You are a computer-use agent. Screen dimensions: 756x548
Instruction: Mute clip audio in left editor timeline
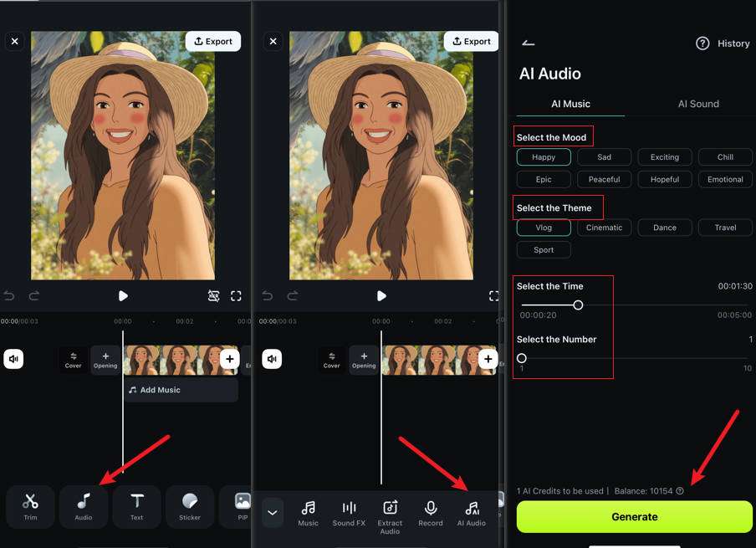pos(13,359)
